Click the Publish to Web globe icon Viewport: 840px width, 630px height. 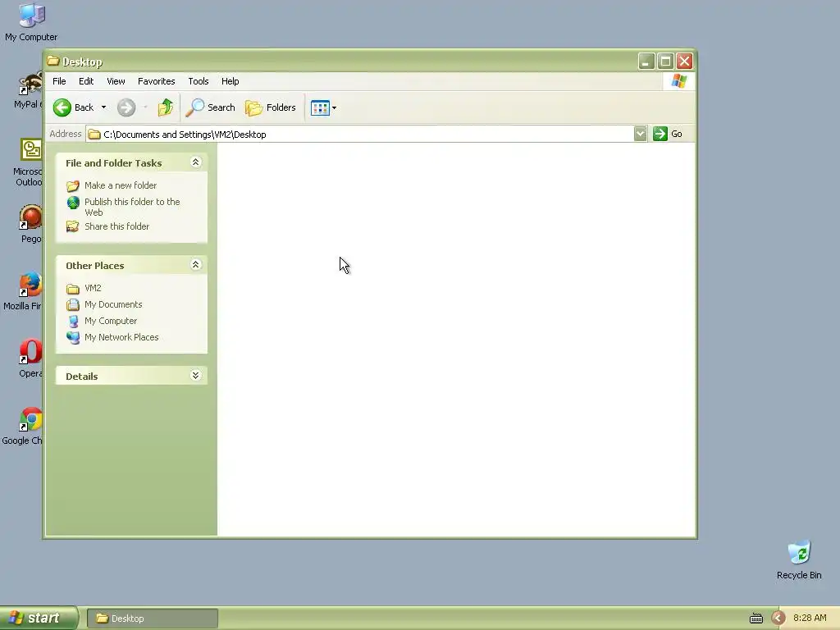(73, 203)
